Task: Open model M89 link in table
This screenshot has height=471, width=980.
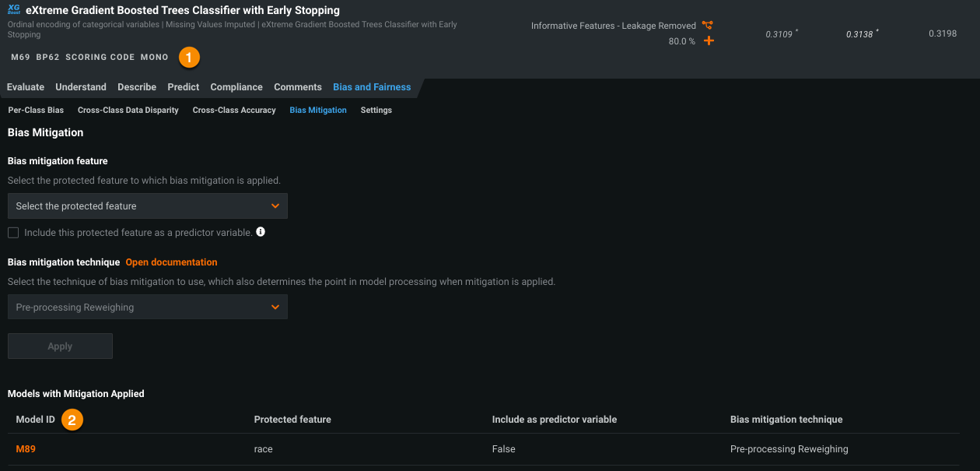Action: click(x=26, y=449)
